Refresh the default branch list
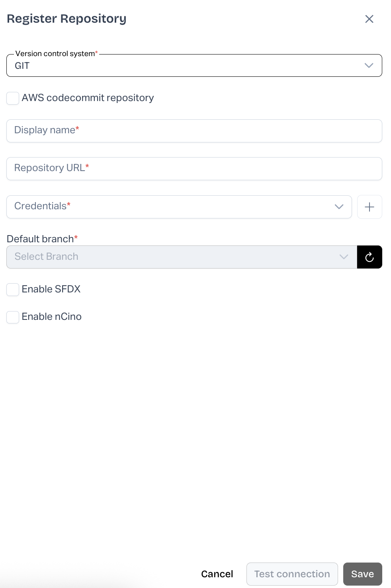 pos(369,257)
